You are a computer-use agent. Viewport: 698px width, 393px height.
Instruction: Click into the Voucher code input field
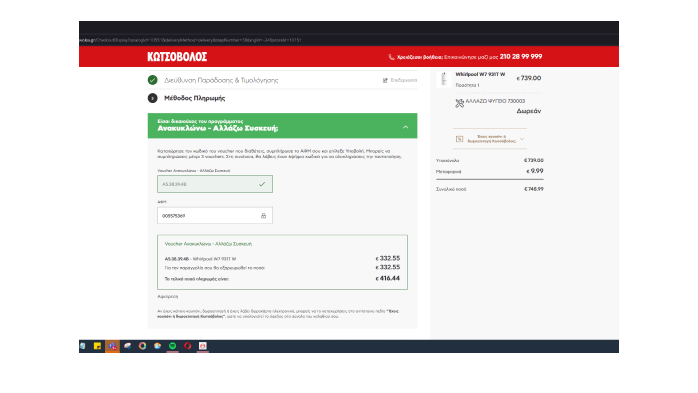pos(215,184)
